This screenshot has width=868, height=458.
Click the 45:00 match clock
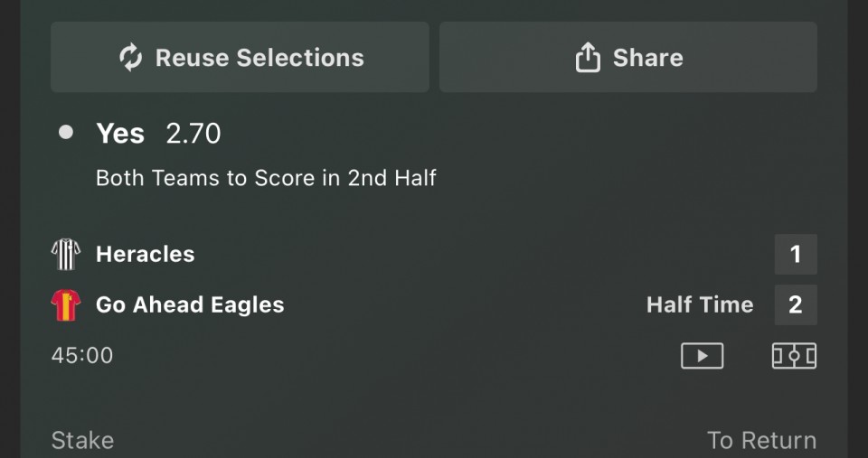(82, 355)
